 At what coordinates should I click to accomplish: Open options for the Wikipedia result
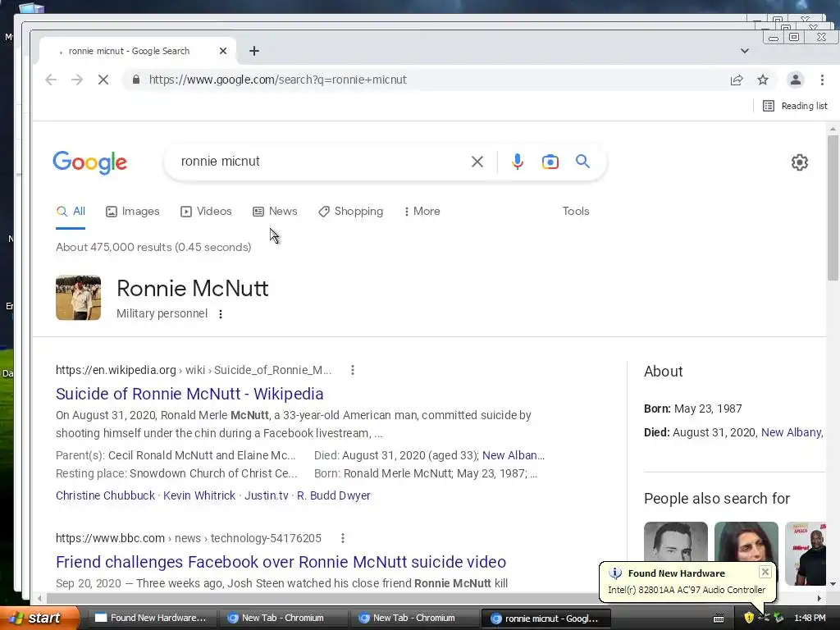pyautogui.click(x=353, y=370)
